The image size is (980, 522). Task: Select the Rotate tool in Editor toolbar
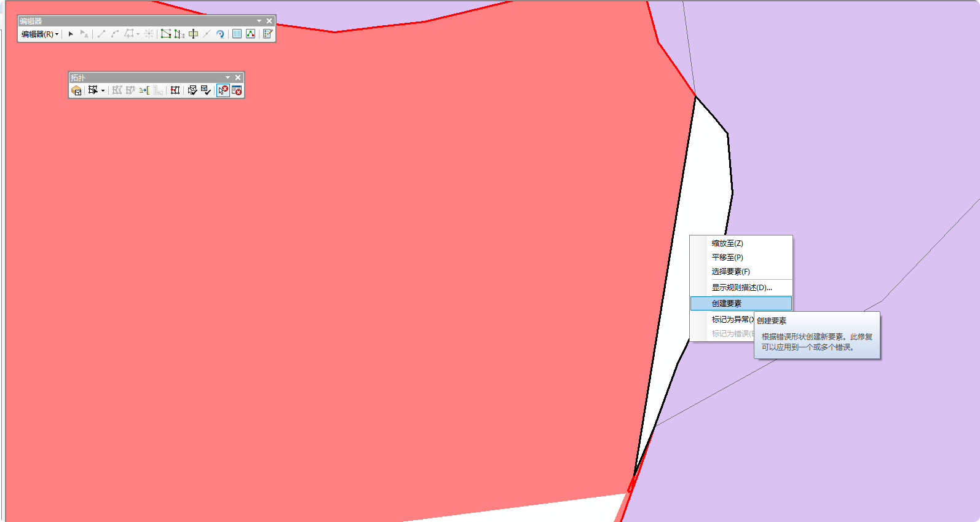coord(220,34)
